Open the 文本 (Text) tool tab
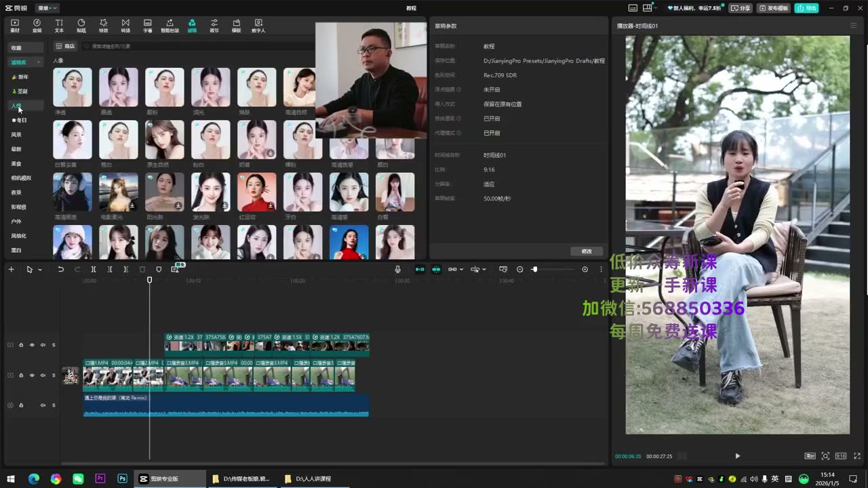This screenshot has height=488, width=868. click(59, 26)
